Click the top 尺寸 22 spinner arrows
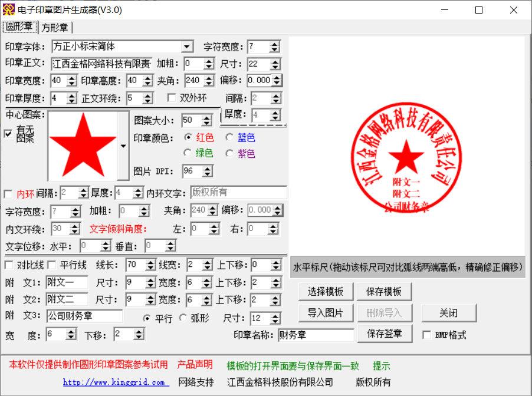532x396 pixels. pos(275,64)
